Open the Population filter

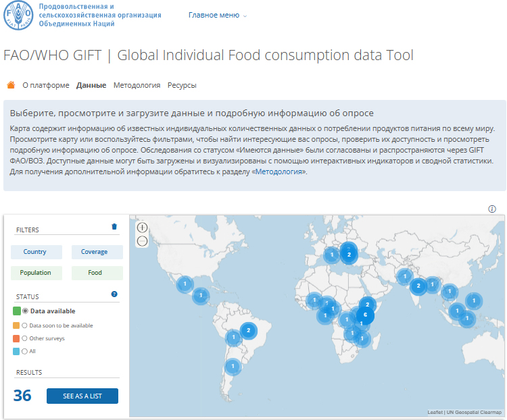(35, 273)
